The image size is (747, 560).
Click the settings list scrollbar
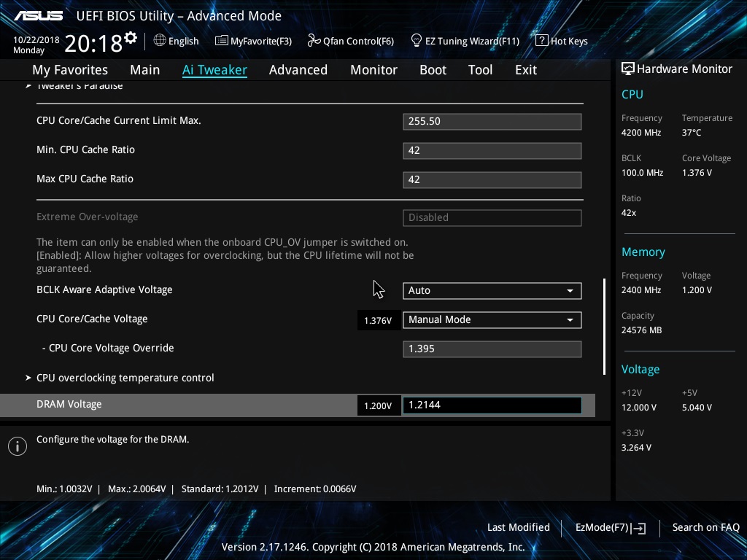coord(604,327)
